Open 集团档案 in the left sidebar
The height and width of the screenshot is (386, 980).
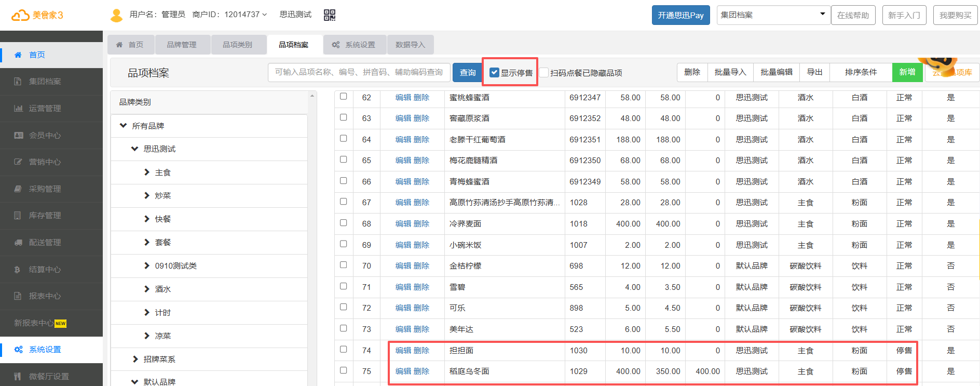tap(45, 82)
